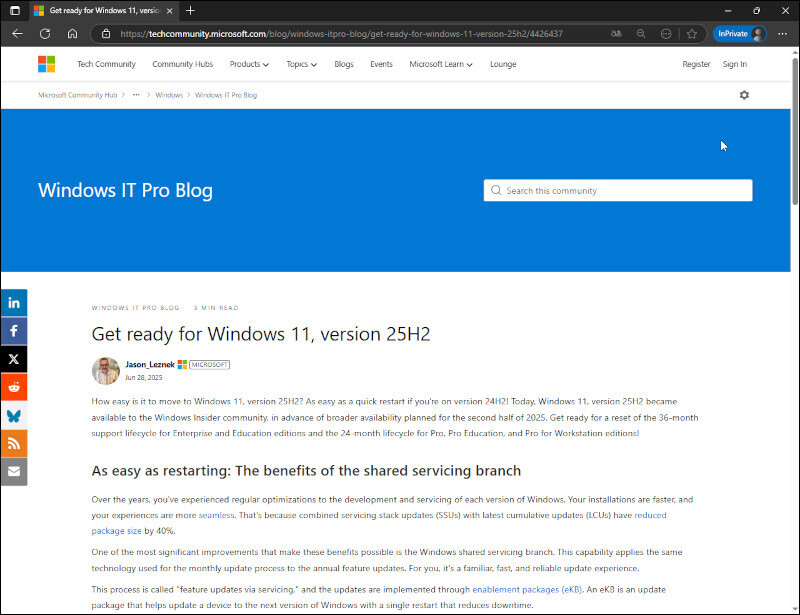Expand the Topics dropdown menu

click(301, 64)
